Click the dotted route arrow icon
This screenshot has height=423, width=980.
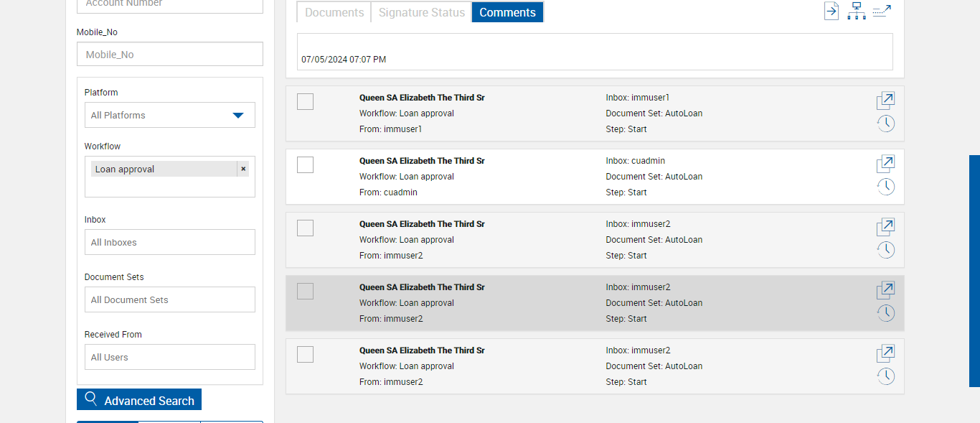[x=882, y=11]
